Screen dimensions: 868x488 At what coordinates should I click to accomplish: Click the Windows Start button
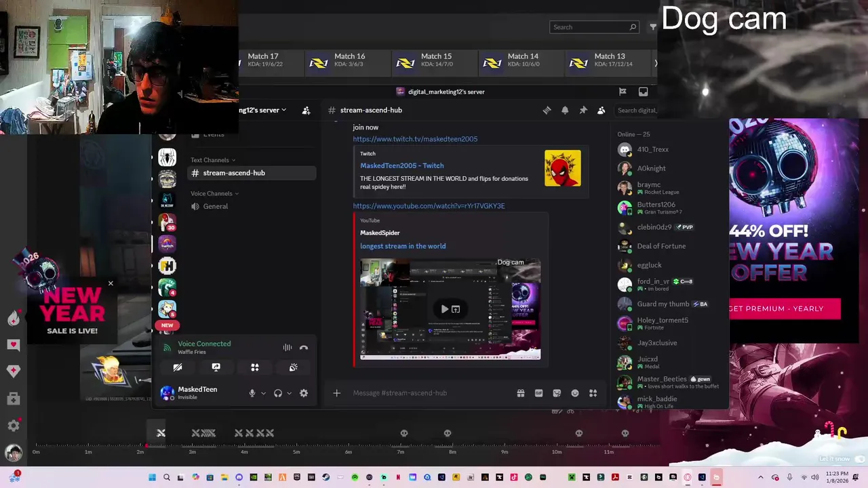click(152, 477)
